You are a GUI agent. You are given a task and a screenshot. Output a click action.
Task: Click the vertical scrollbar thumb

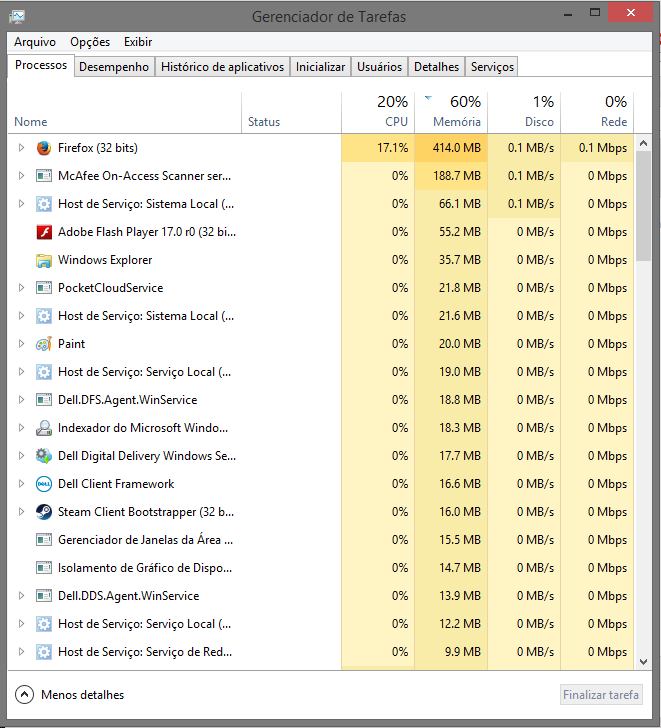pyautogui.click(x=643, y=206)
